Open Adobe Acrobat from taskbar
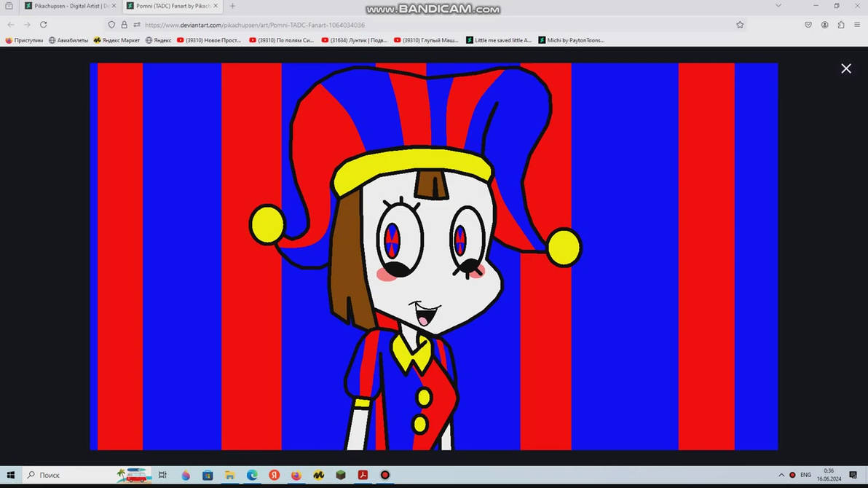This screenshot has height=488, width=868. pos(363,475)
